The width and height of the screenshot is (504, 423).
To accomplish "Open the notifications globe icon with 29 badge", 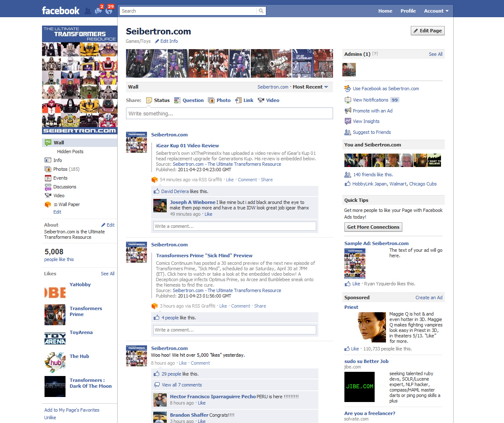I will pos(109,10).
